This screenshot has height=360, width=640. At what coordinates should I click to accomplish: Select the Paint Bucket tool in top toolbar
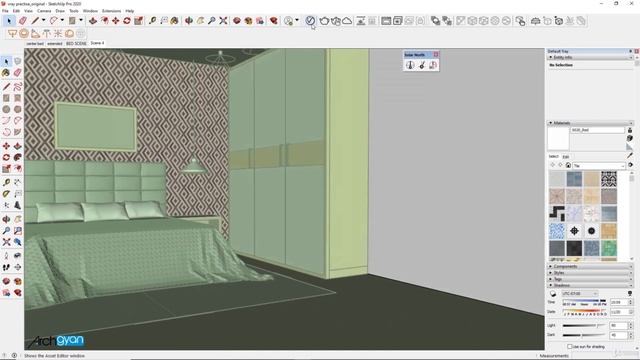point(175,20)
